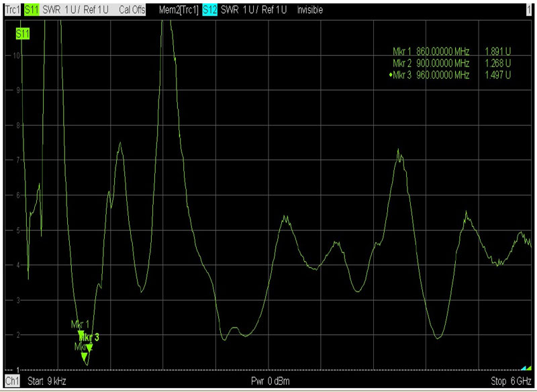Click the "5" label on the vertical axis
Viewport: 537px width, 392px height.
18,230
